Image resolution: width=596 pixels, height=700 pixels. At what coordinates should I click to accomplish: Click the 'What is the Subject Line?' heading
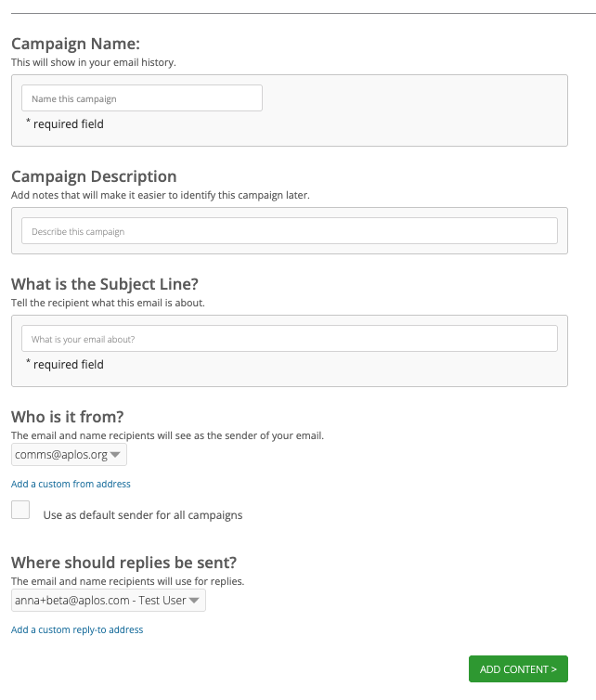pyautogui.click(x=105, y=284)
